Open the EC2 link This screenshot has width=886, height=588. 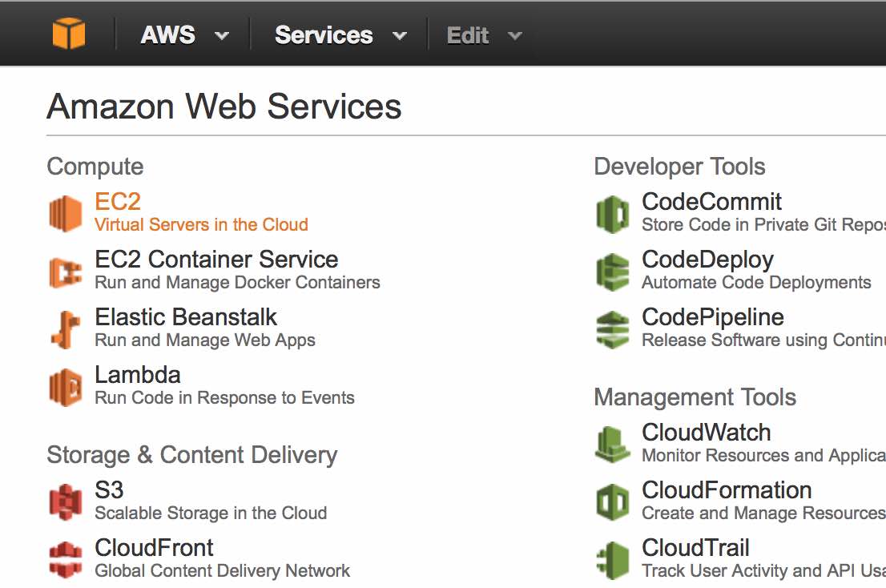118,202
